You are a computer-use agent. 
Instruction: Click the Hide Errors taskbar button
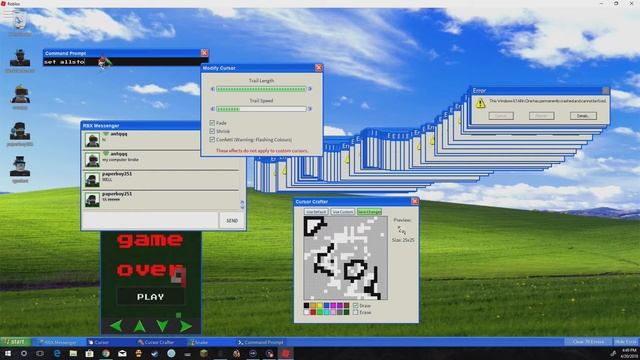pos(625,342)
